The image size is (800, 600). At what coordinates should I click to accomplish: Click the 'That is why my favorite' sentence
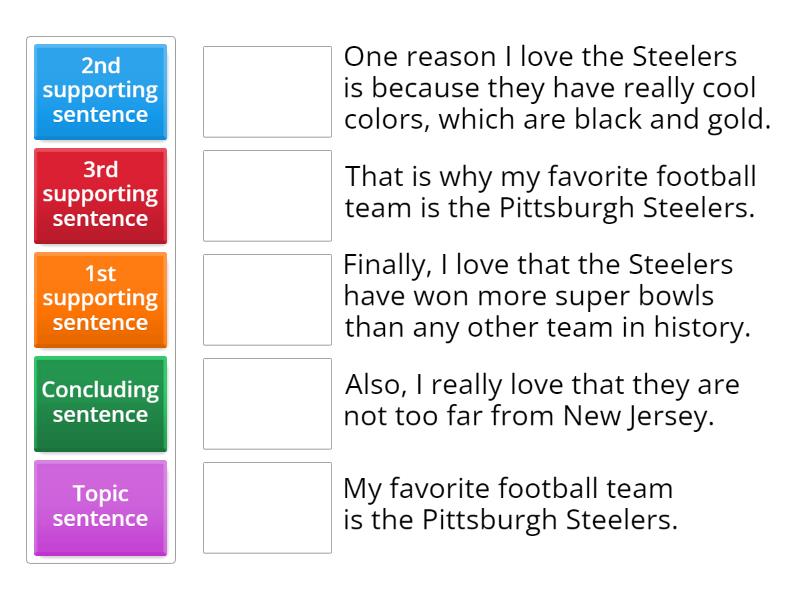[550, 193]
